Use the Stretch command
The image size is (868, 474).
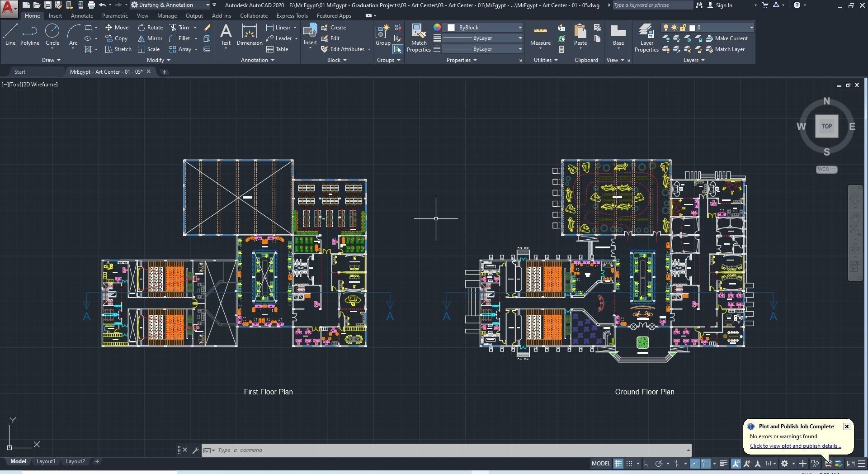118,49
